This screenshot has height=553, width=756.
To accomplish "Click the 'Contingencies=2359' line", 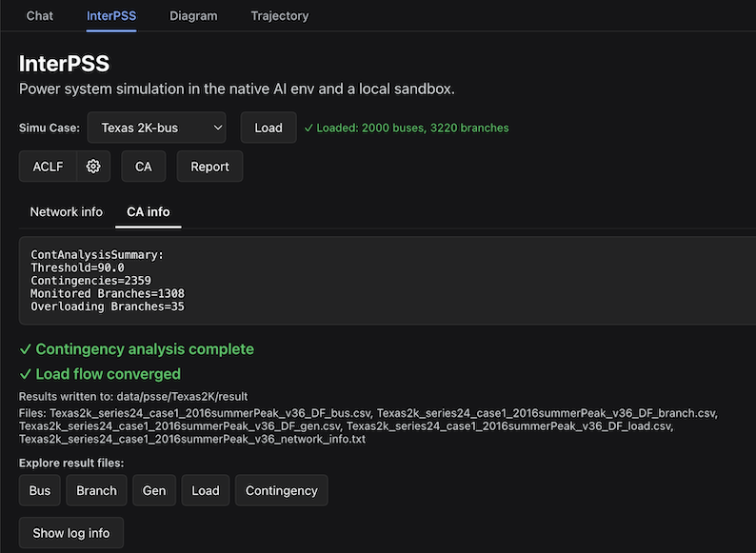I will click(x=90, y=281).
